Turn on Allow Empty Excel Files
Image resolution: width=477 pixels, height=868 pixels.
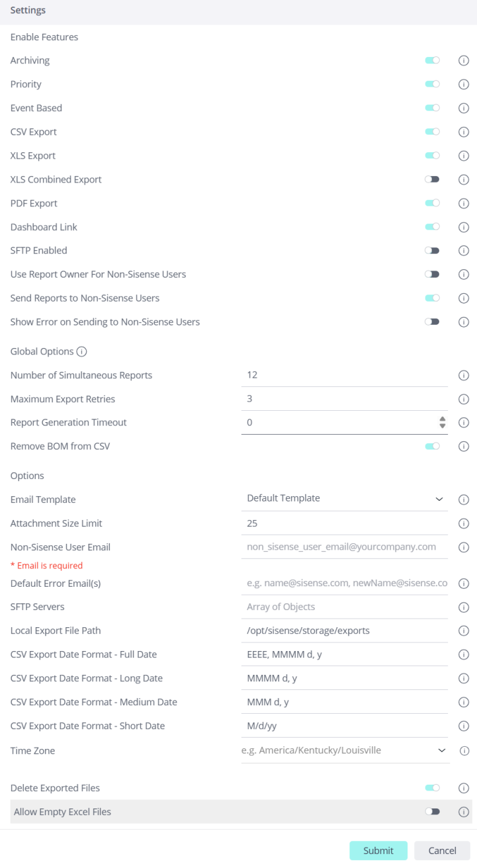(433, 812)
